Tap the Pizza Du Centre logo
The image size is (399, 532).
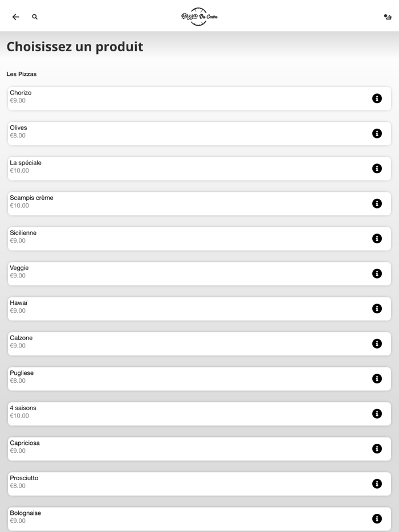coord(199,17)
